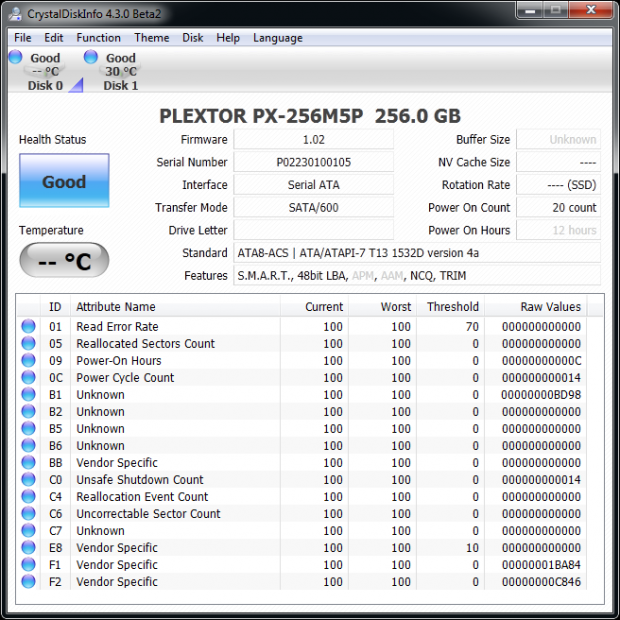620x620 pixels.
Task: Click raw value 00000001BA84
Action: pyautogui.click(x=541, y=565)
